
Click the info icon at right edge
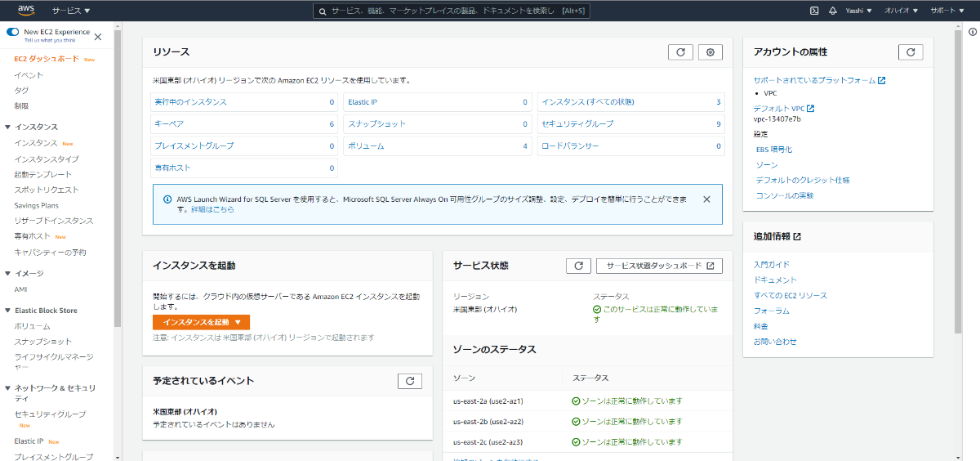tap(973, 32)
